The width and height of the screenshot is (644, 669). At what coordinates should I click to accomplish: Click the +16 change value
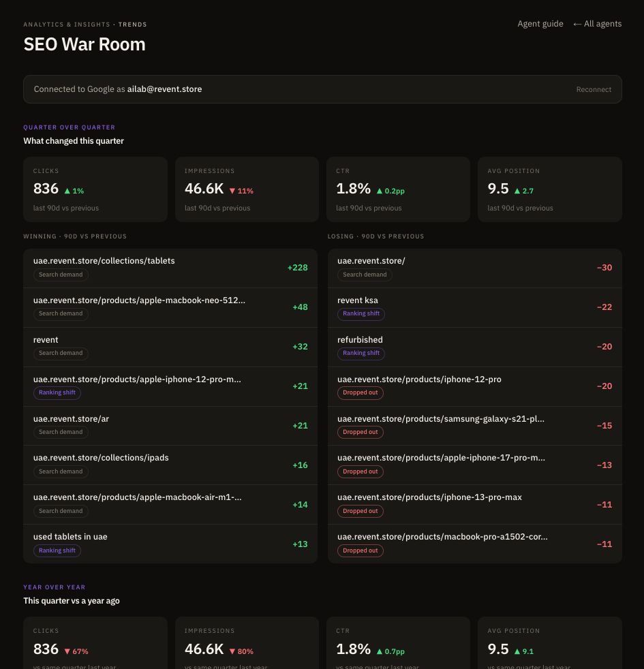pyautogui.click(x=300, y=465)
